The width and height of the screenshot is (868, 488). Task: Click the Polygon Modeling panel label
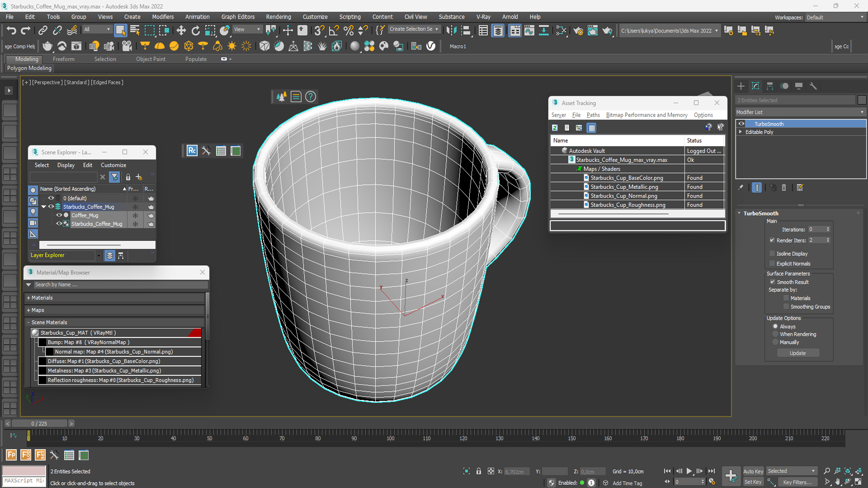click(29, 68)
